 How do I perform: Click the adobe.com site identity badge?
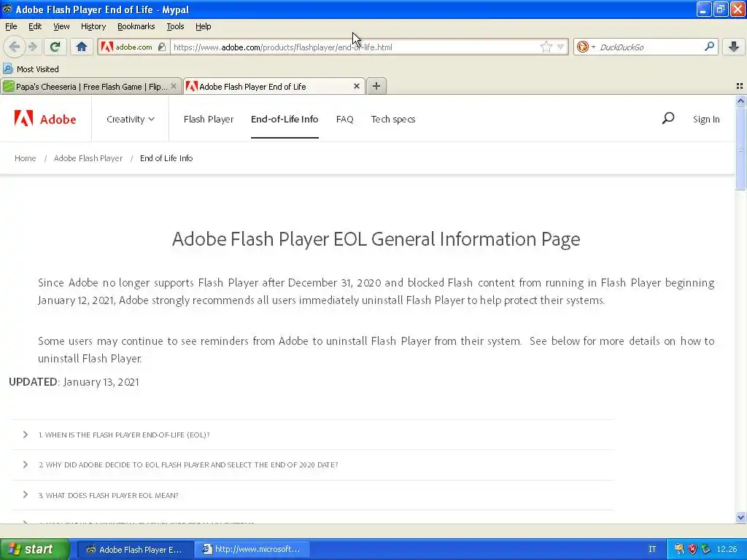(133, 47)
